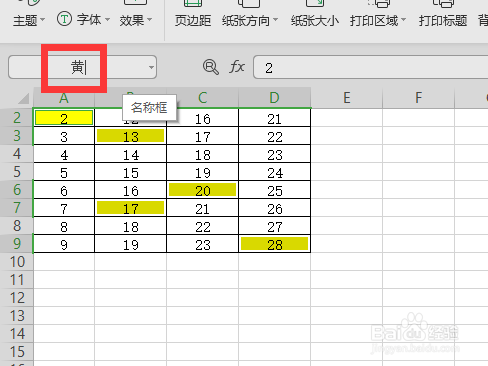This screenshot has height=366, width=488.
Task: Select row 2 header
Action: (17, 118)
